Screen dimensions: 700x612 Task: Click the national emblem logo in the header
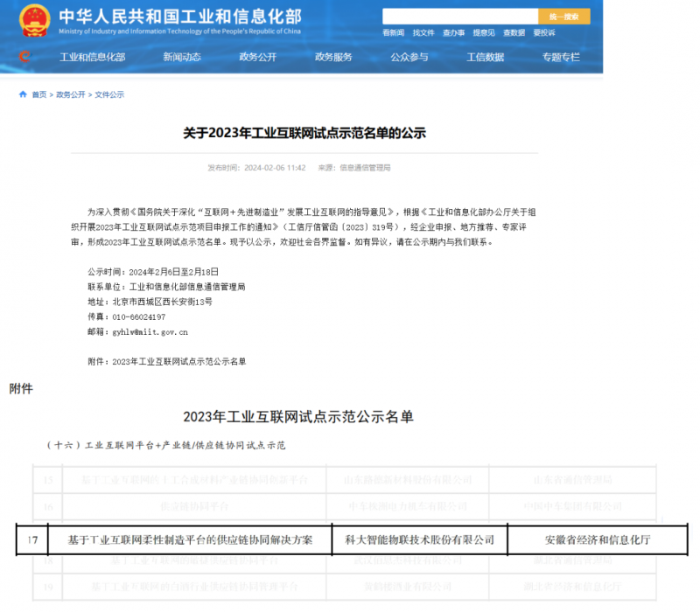[x=34, y=20]
